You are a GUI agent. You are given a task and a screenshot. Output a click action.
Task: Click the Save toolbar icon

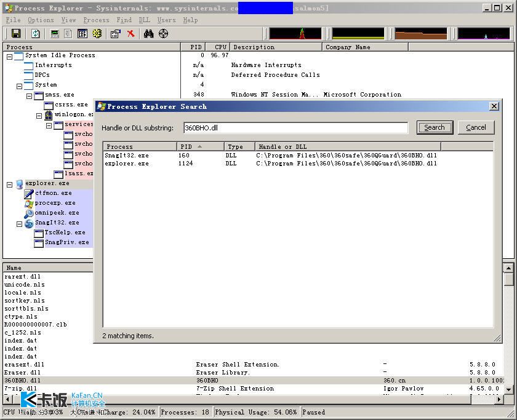point(16,33)
